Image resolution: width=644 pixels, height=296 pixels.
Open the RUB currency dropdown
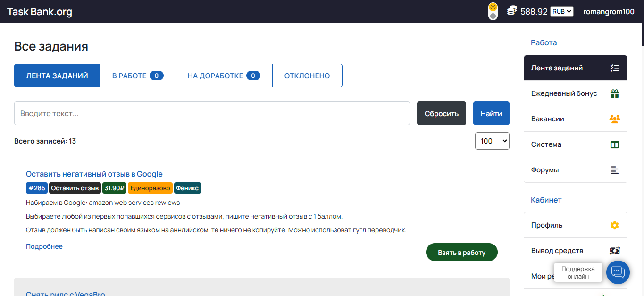tap(561, 11)
